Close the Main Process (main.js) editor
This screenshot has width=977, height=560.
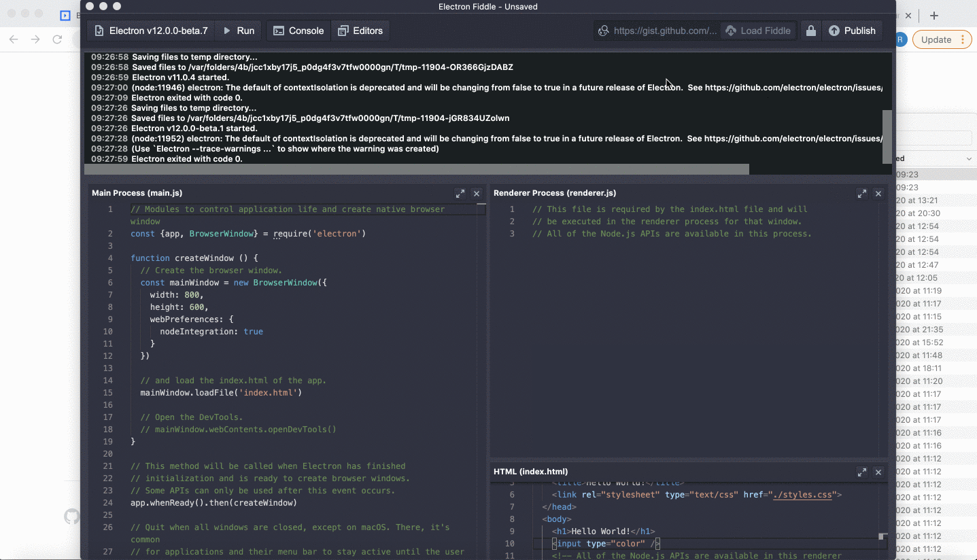[x=477, y=194]
